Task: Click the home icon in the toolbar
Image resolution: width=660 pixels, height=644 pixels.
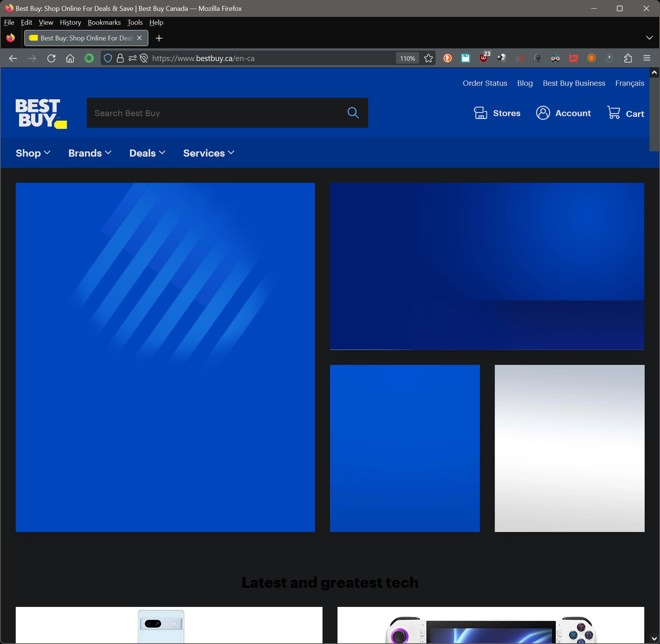Action: point(70,58)
